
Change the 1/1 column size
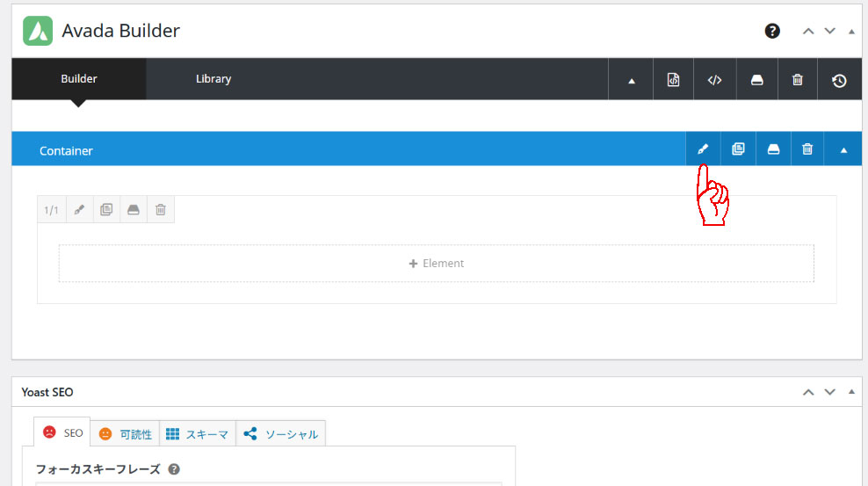tap(52, 210)
